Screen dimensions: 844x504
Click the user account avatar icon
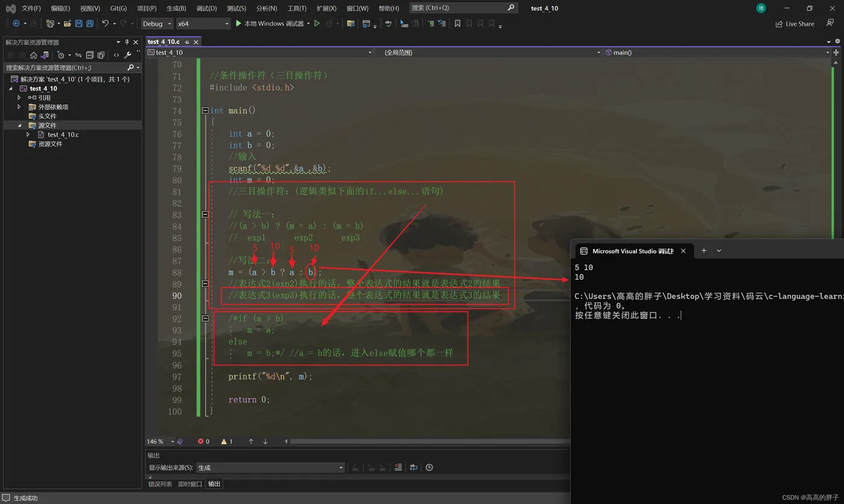point(761,8)
